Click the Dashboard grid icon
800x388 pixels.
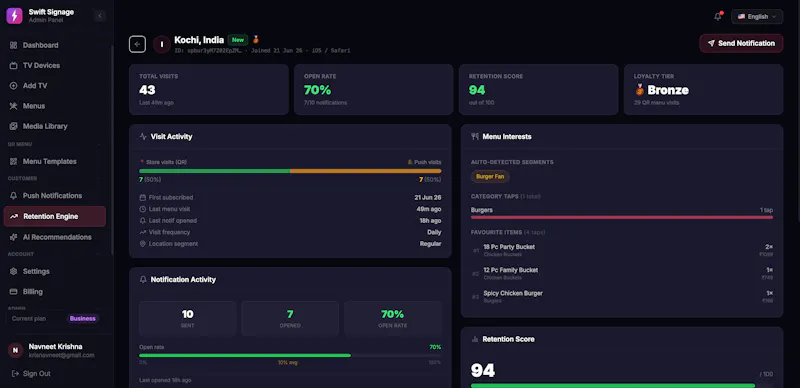click(14, 45)
